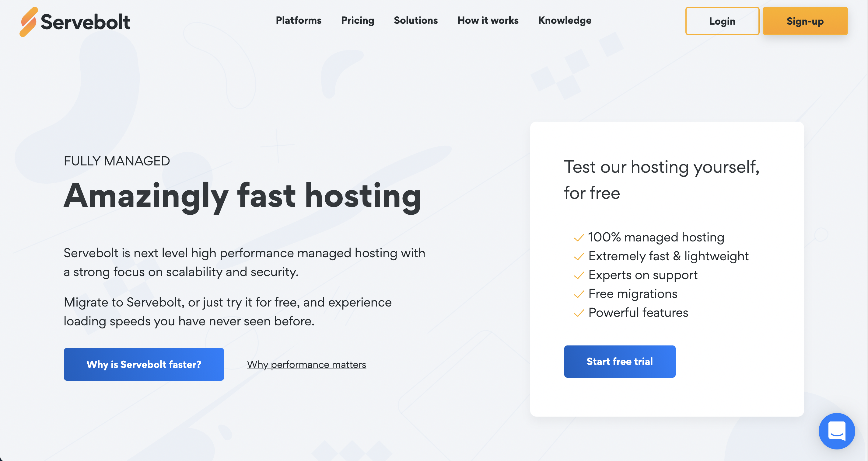Click 'Extremely fast & lightweight' text
The image size is (868, 461).
[x=668, y=256]
